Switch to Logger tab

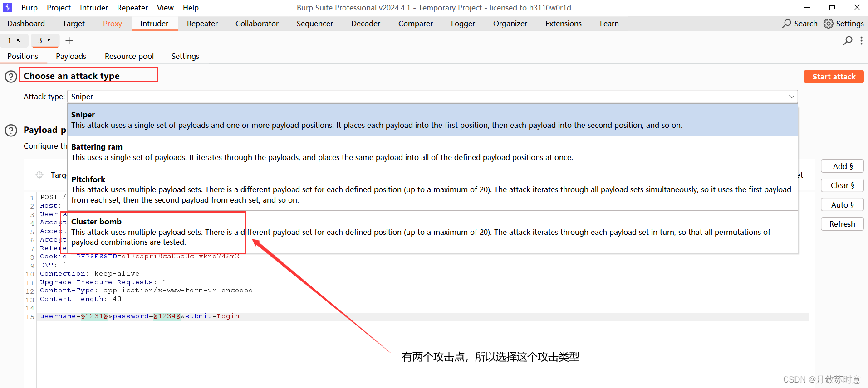click(463, 24)
